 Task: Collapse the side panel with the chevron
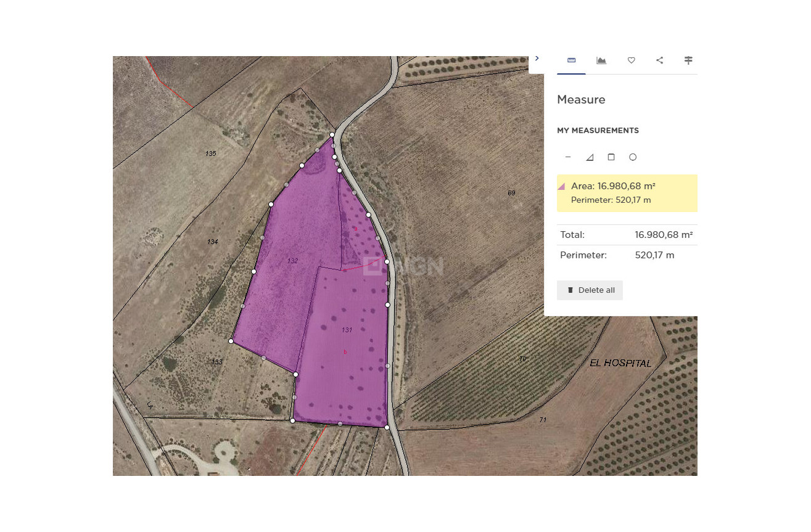click(x=537, y=58)
